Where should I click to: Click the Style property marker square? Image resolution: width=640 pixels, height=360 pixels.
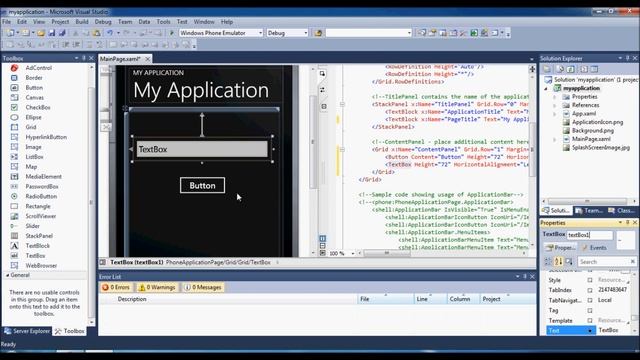(590, 280)
